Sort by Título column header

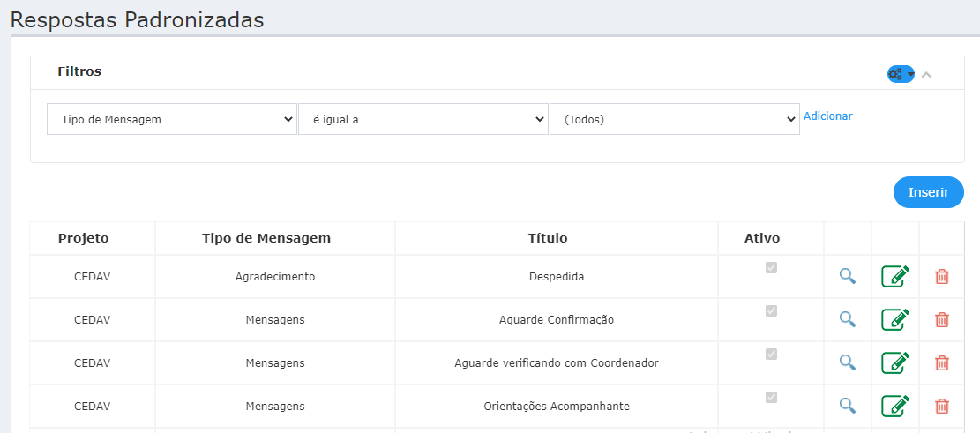(x=557, y=238)
